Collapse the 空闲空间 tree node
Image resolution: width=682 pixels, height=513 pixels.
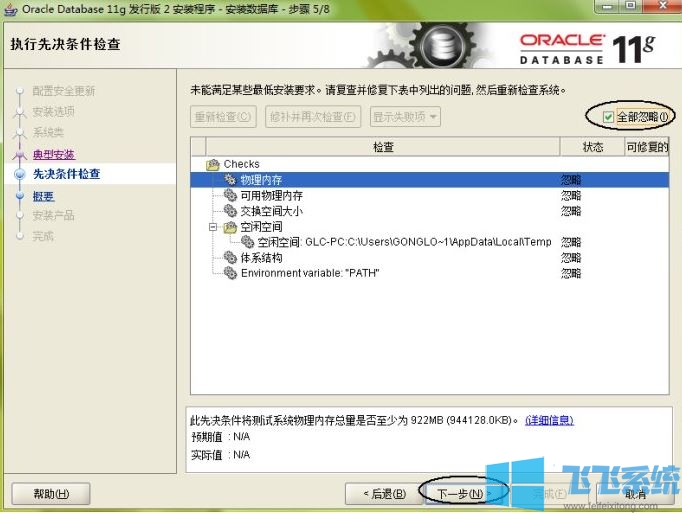213,227
